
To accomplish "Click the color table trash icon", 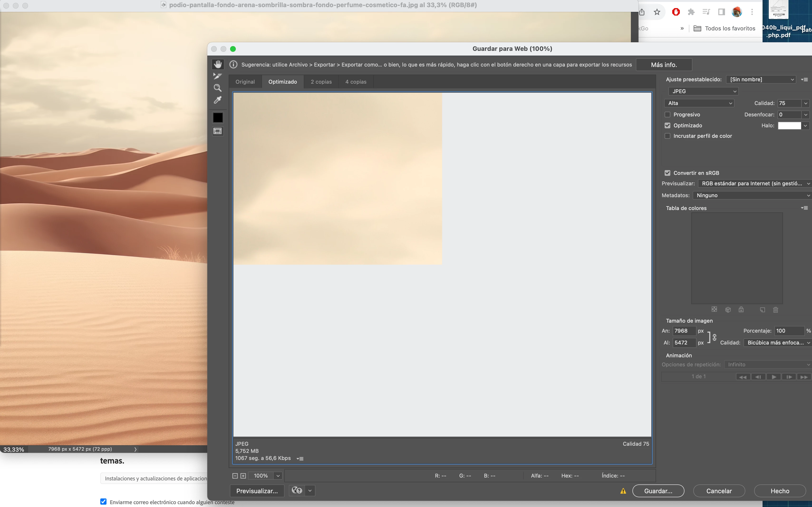I will click(x=775, y=310).
